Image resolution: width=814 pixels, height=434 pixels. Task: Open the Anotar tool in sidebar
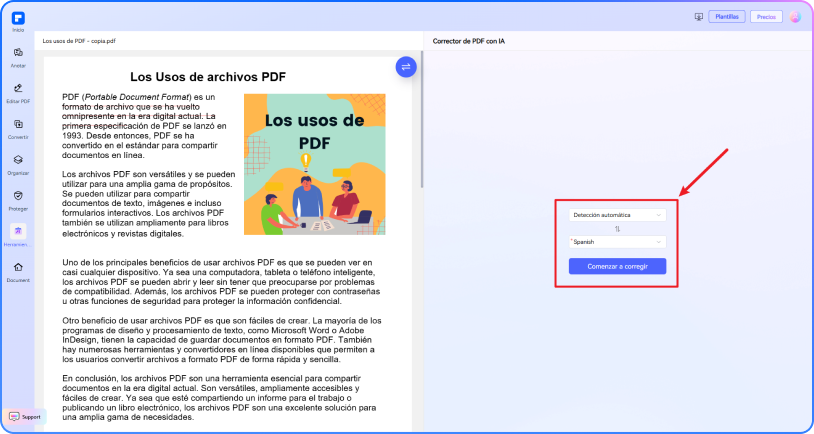pyautogui.click(x=18, y=57)
